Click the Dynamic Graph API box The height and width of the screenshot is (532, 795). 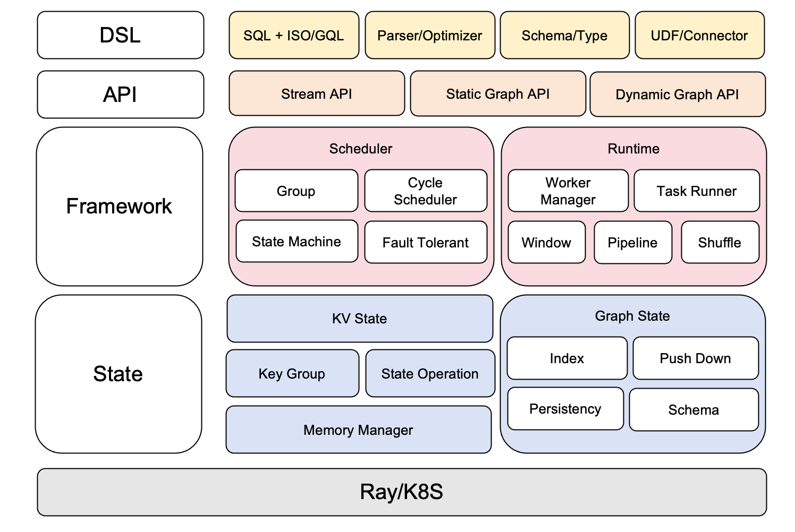678,95
